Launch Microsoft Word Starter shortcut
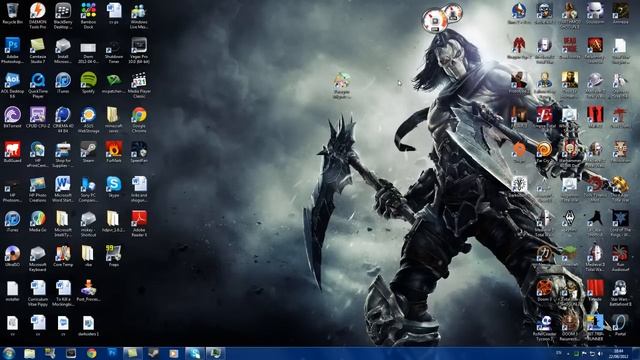 pos(63,189)
